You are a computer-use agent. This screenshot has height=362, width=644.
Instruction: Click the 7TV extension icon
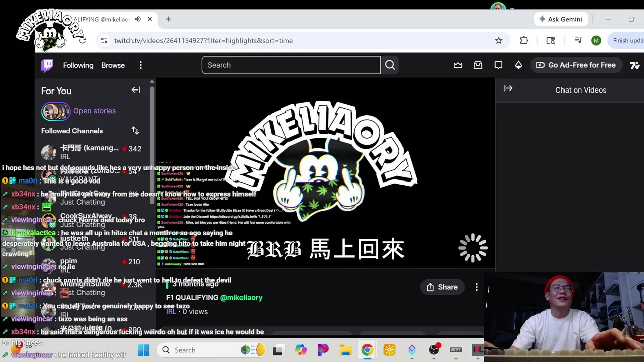point(635,65)
